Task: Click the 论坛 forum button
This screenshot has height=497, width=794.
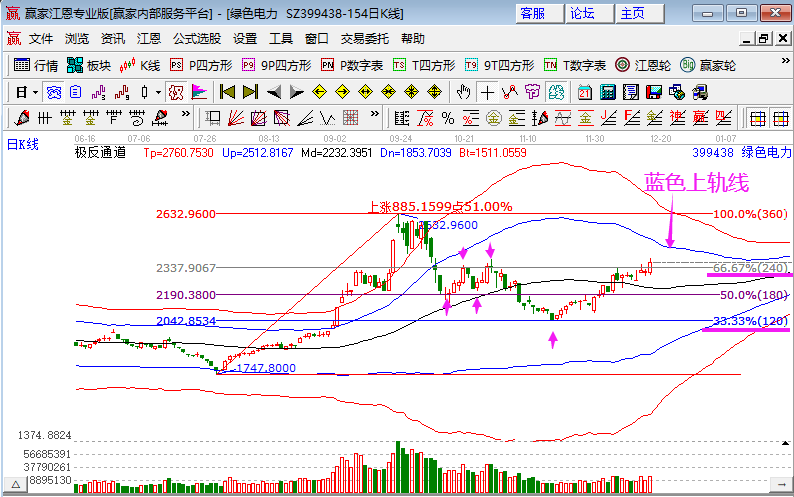Action: tap(590, 14)
